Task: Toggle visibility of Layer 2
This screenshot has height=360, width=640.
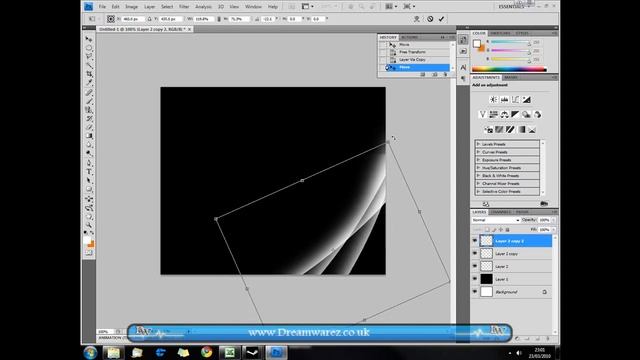Action: 475,266
